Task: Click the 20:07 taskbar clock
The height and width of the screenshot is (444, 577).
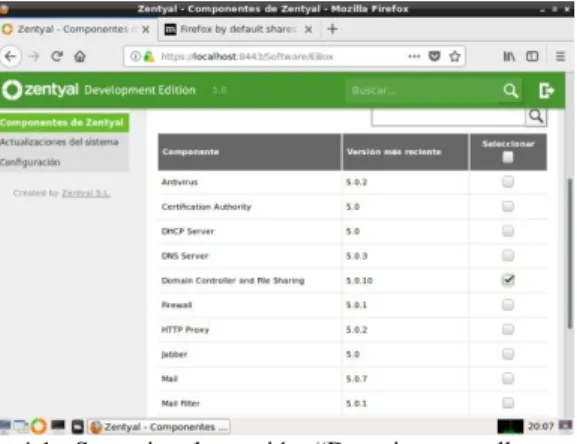Action: (x=541, y=426)
